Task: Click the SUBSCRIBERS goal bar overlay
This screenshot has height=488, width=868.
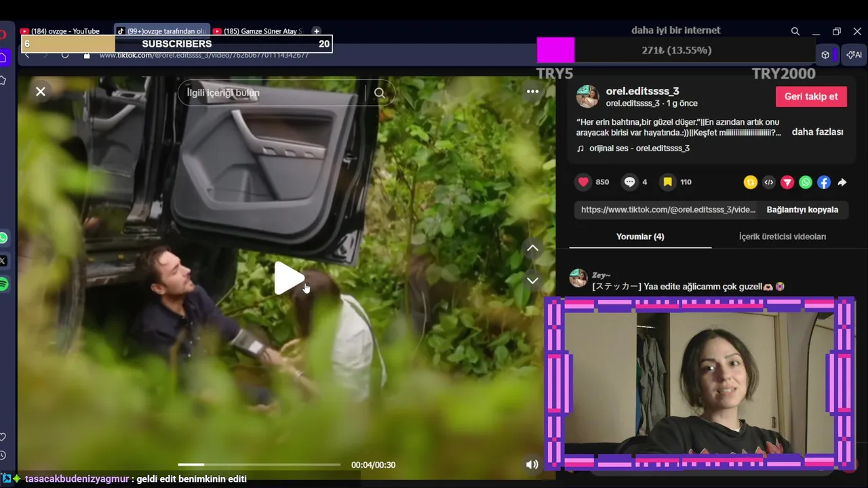Action: (177, 43)
